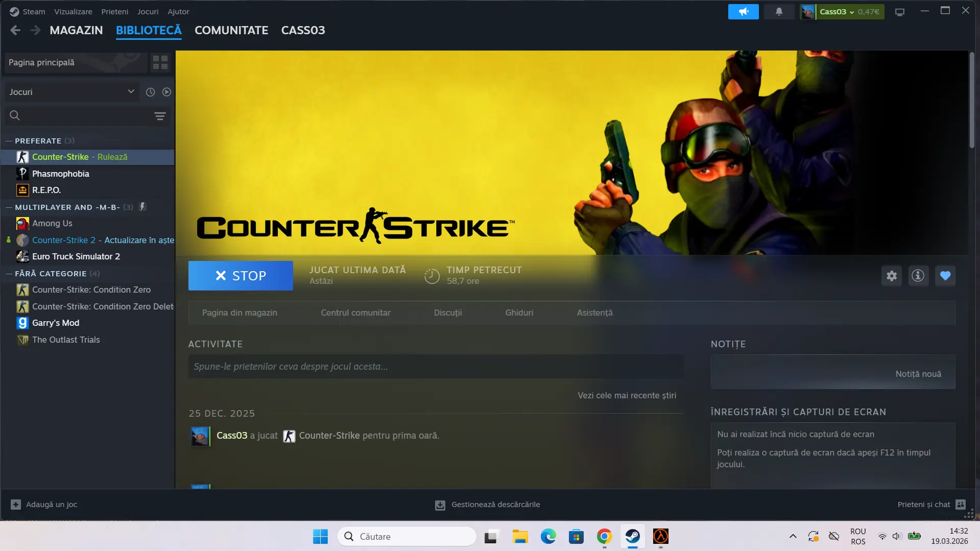Open the Jocuri menu in menu bar
The image size is (980, 551).
coord(148,12)
